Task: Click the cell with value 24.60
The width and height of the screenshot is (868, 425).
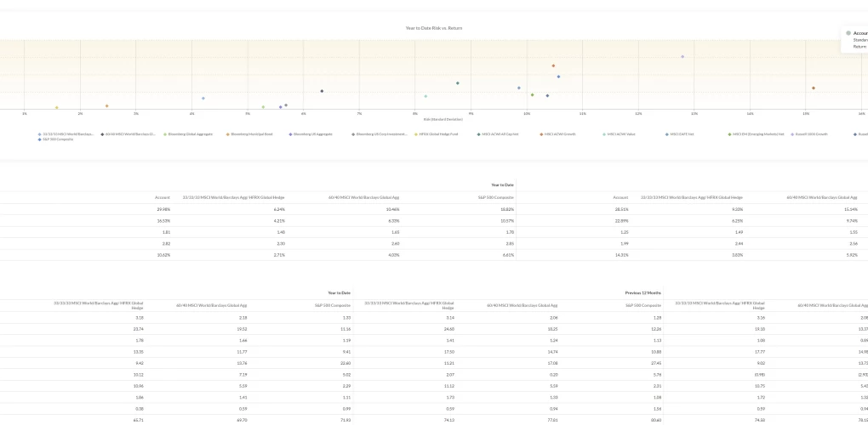Action: [x=449, y=329]
